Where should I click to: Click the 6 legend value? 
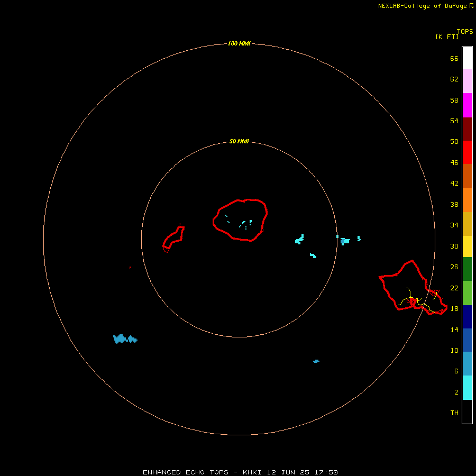pyautogui.click(x=456, y=371)
